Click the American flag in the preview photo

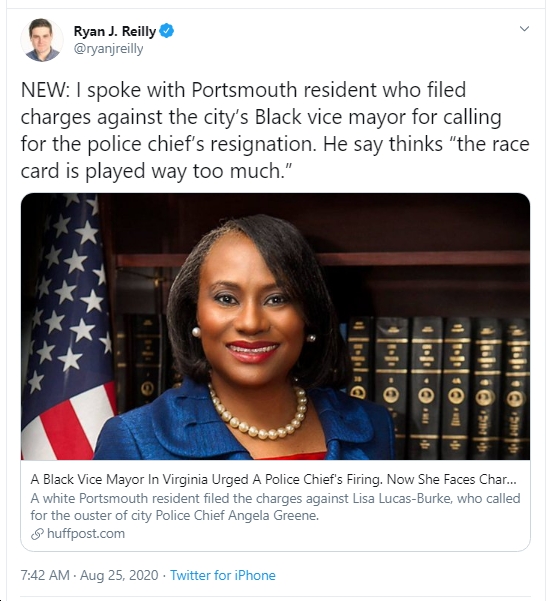(67, 326)
